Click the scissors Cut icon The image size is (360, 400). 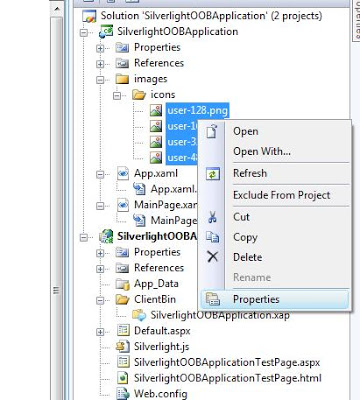pyautogui.click(x=212, y=217)
